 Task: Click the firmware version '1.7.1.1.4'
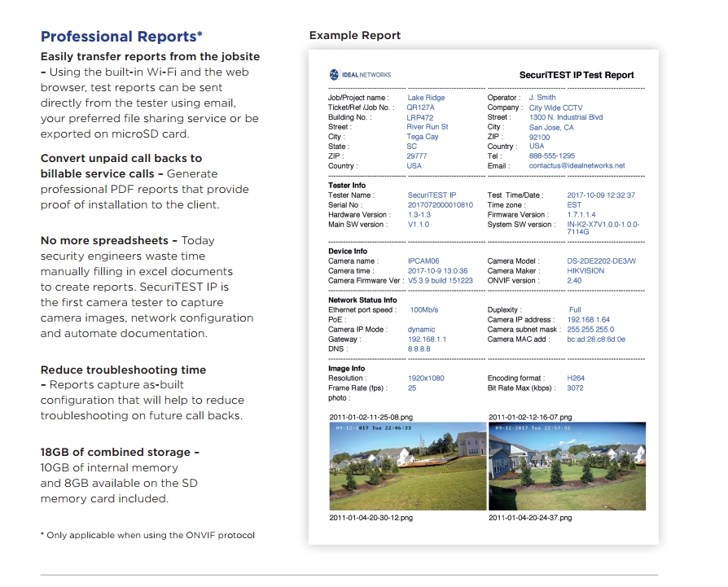coord(581,214)
